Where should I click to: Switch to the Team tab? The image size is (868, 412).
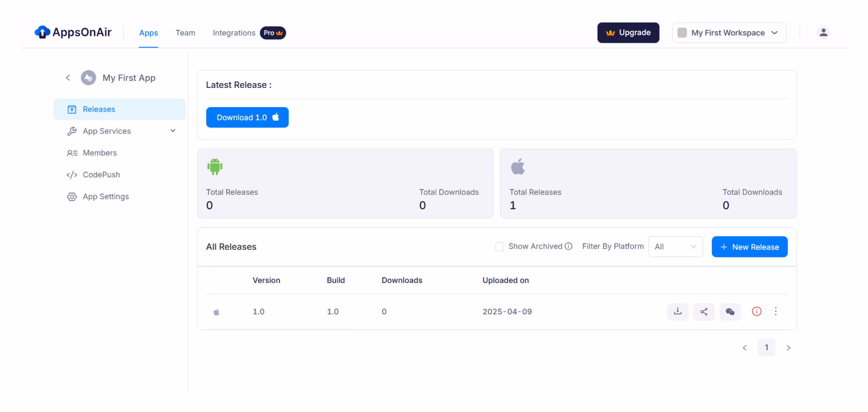click(185, 33)
